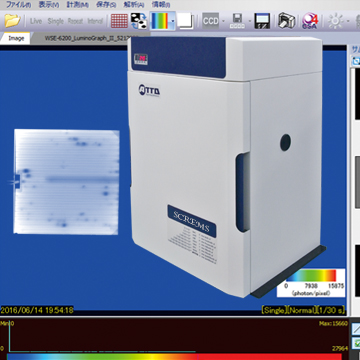Toggle the red grid overlay icon
Screen dimensions: 360x360
[119, 21]
